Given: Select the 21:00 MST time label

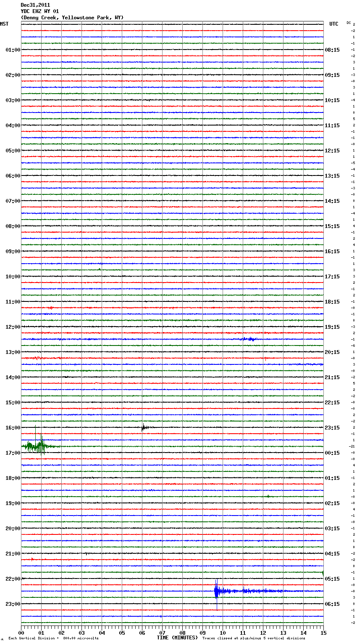Looking at the screenshot, I should pyautogui.click(x=13, y=554).
